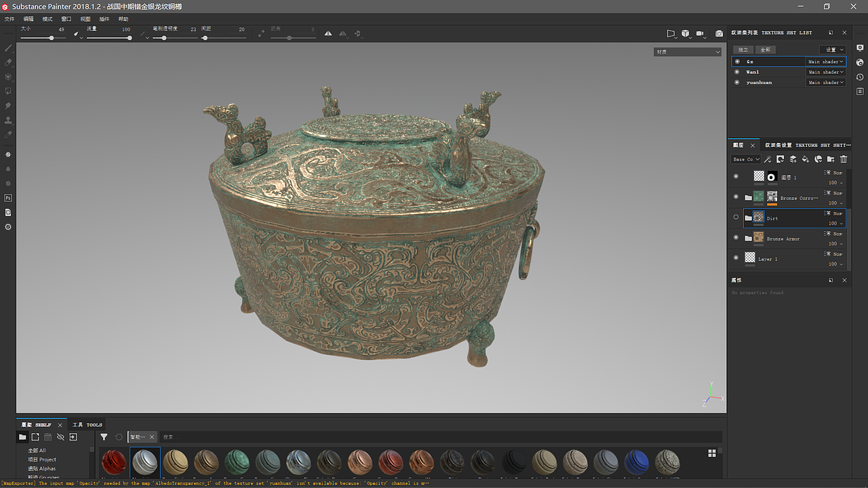
Task: Open the history panel icon
Action: click(860, 77)
